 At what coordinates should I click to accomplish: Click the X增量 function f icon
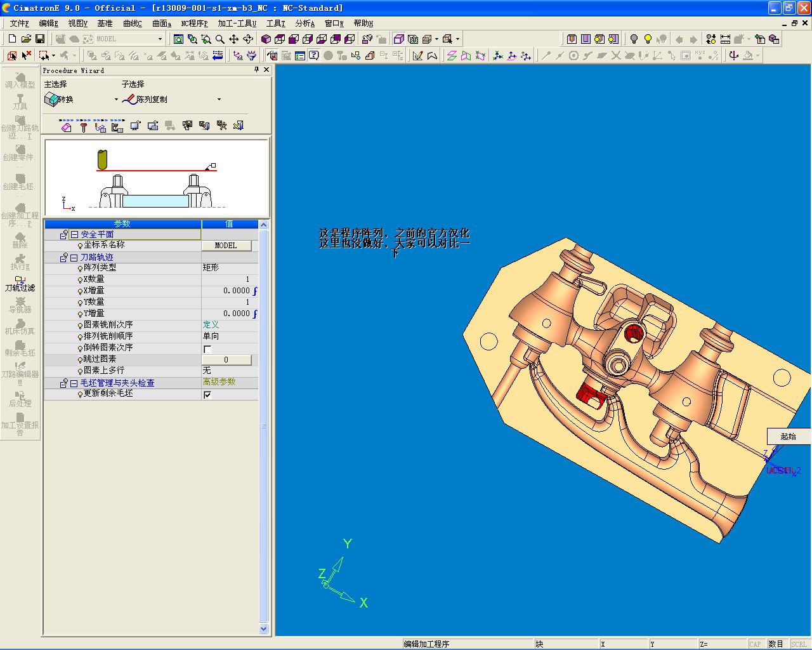(255, 291)
